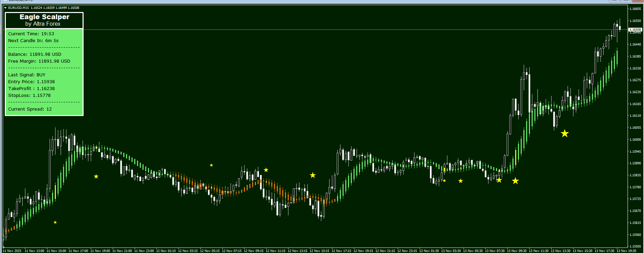Click the Balance 11891.98 USD line
Viewport: 644px width, 253px height.
[35, 54]
